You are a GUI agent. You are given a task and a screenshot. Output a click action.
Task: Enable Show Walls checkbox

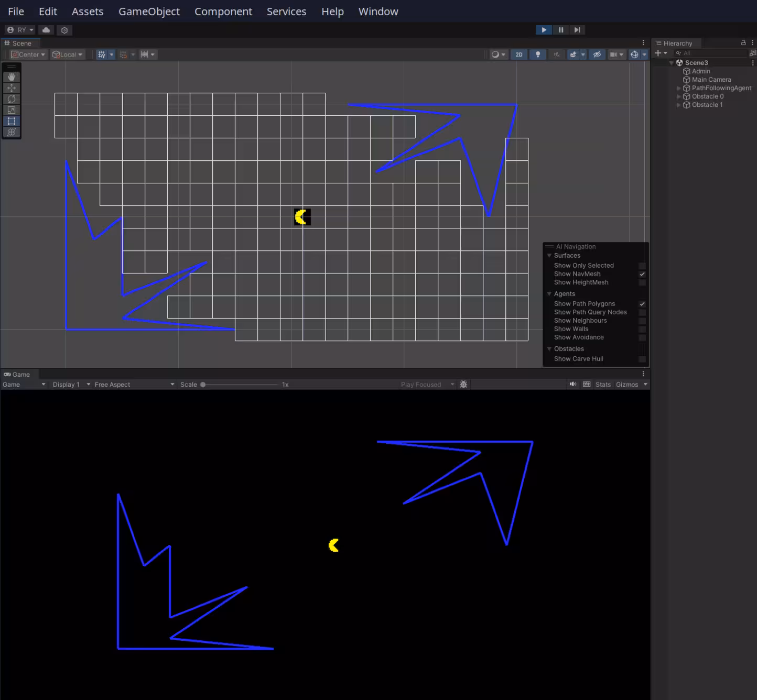tap(642, 329)
